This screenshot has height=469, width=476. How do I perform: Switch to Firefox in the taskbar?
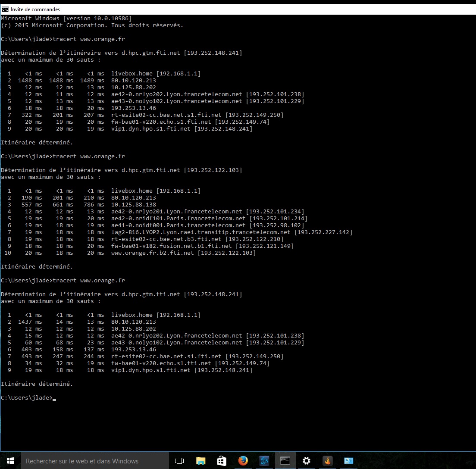243,461
